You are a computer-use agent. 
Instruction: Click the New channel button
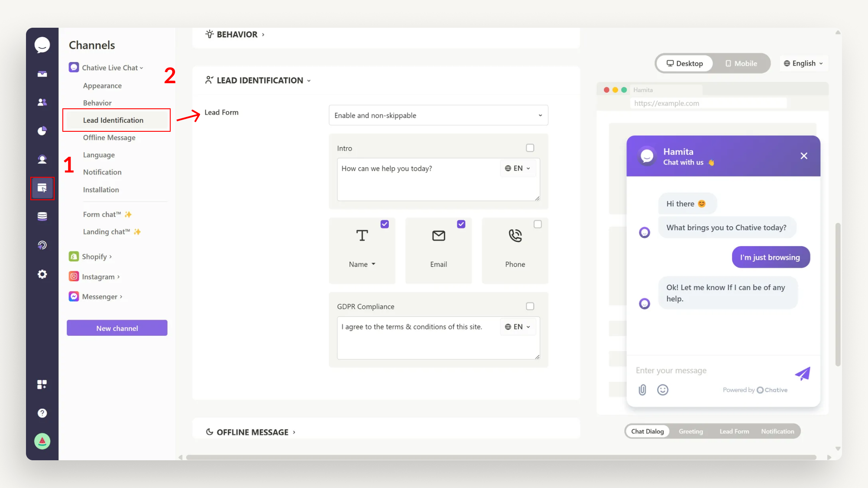click(117, 328)
